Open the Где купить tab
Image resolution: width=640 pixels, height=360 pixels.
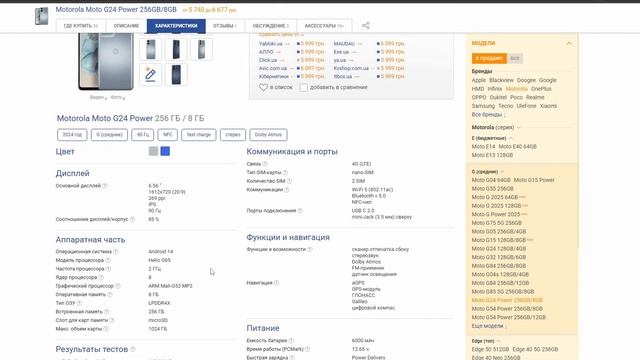tap(81, 26)
